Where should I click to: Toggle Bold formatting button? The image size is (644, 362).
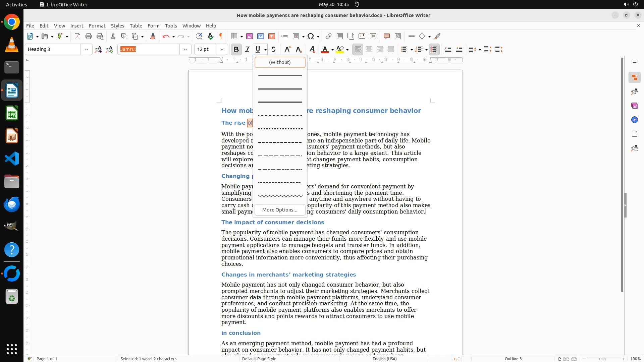pos(236,49)
